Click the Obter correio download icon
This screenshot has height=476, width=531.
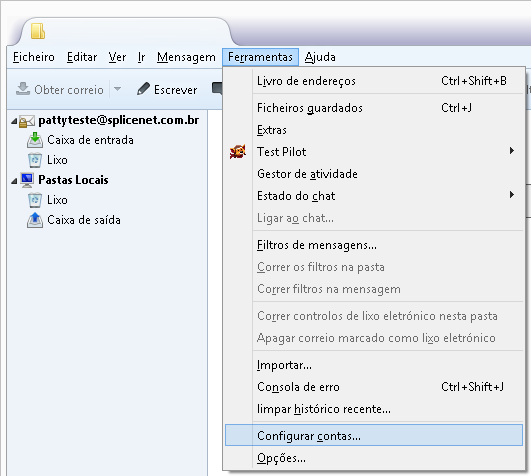[23, 89]
